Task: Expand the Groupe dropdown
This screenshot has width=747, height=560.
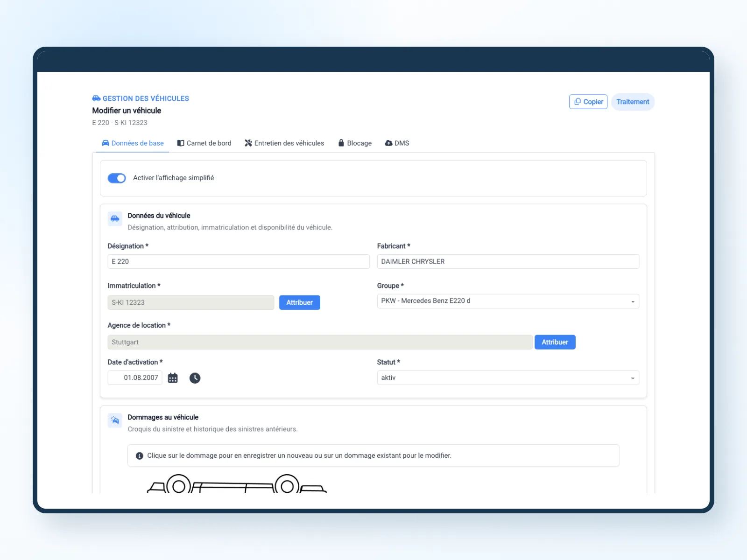Action: pyautogui.click(x=508, y=301)
